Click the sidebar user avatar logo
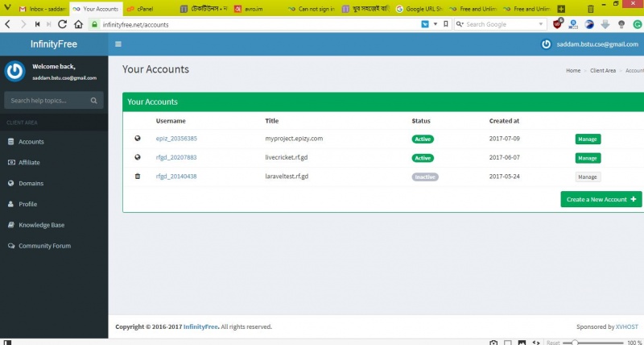This screenshot has width=644, height=345. click(x=14, y=72)
